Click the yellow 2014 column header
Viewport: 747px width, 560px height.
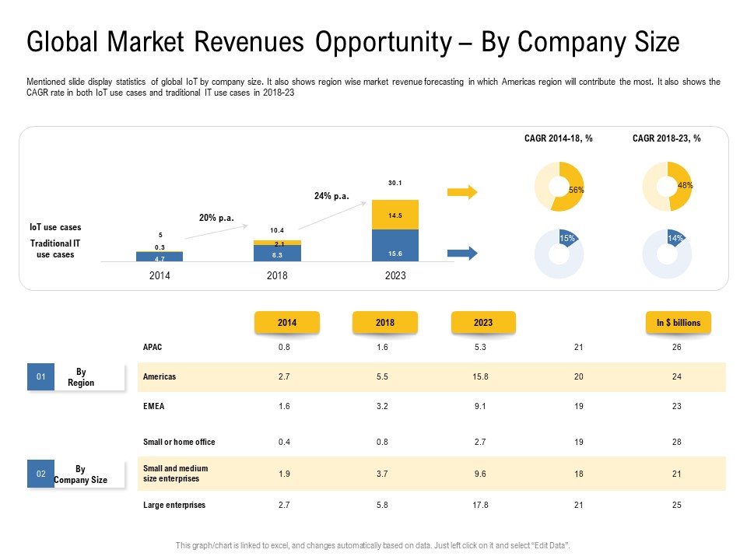click(287, 322)
